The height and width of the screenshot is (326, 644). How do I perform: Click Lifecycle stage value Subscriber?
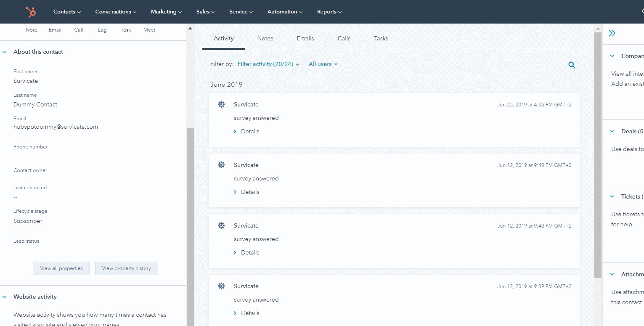[x=28, y=221]
